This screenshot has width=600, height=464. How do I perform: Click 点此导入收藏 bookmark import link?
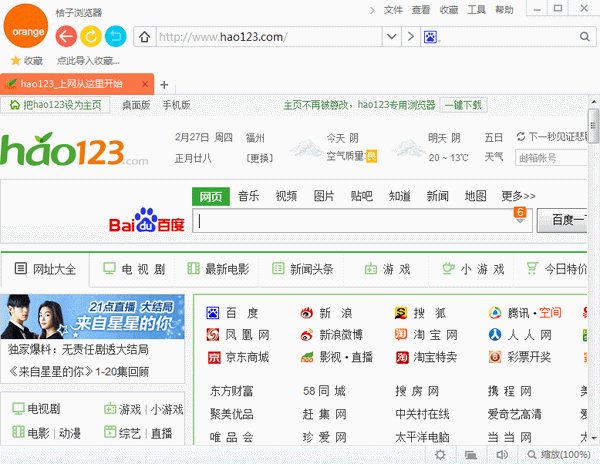[88, 60]
